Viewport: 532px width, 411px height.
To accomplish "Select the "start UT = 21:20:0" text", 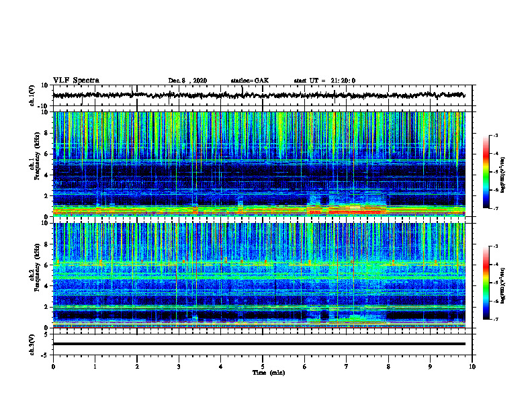I will tap(324, 81).
